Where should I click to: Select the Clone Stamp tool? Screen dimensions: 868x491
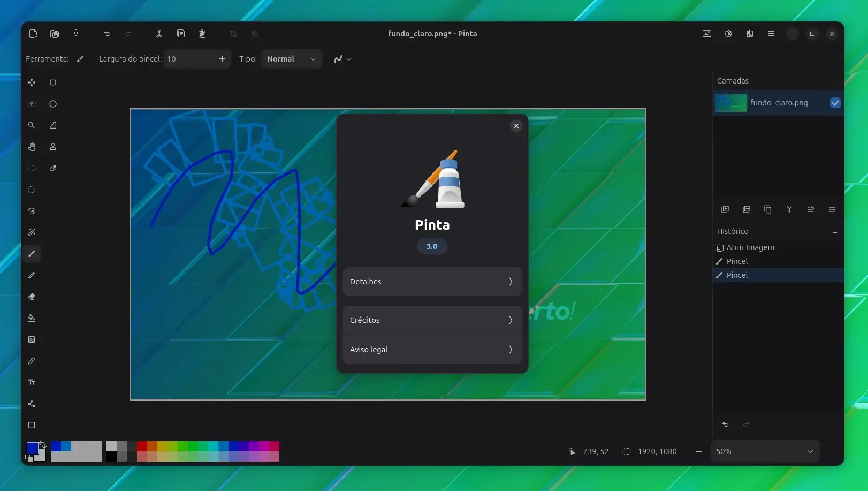pos(53,147)
